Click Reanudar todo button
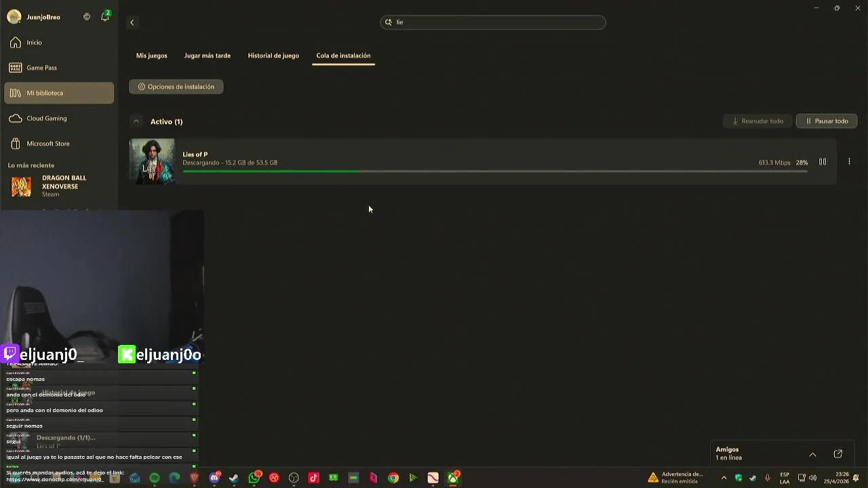The height and width of the screenshot is (488, 868). 757,121
